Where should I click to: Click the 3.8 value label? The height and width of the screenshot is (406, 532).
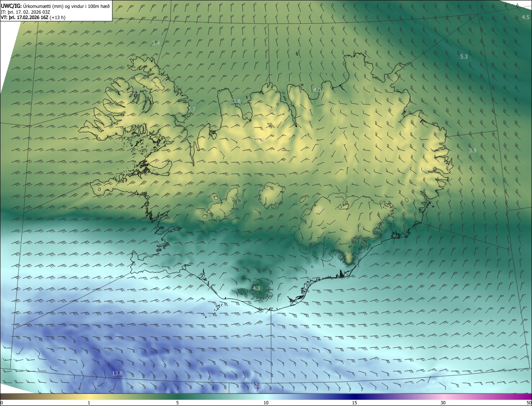tap(236, 101)
